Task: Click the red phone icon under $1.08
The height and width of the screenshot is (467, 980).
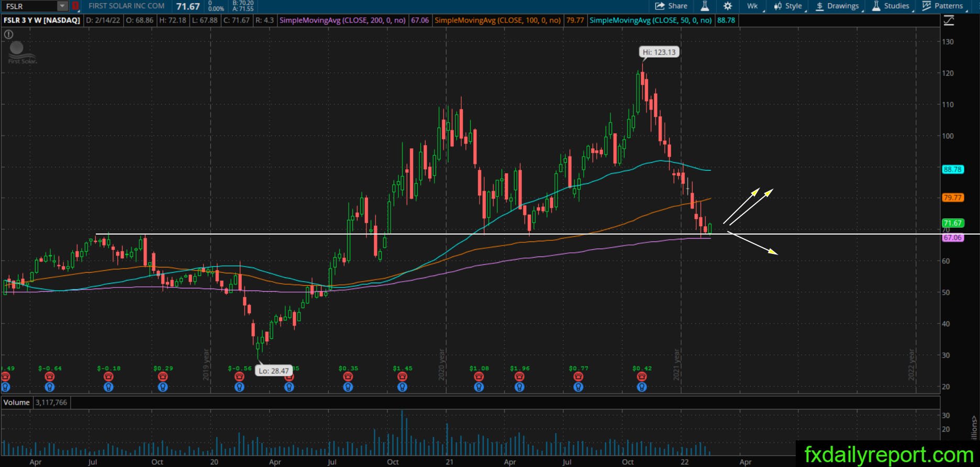Action: tap(478, 376)
